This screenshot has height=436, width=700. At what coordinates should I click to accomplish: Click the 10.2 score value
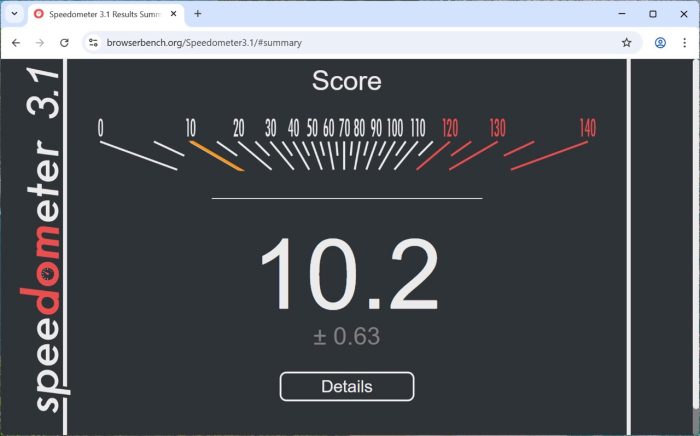point(350,275)
